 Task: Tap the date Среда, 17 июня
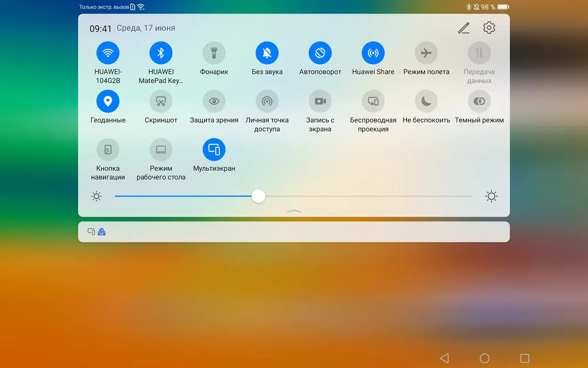tap(146, 28)
